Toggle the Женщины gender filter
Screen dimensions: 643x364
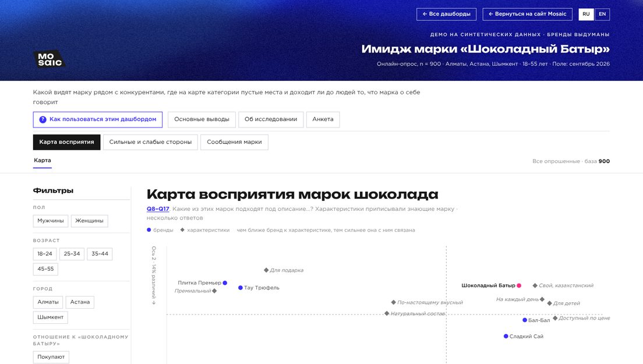click(89, 221)
